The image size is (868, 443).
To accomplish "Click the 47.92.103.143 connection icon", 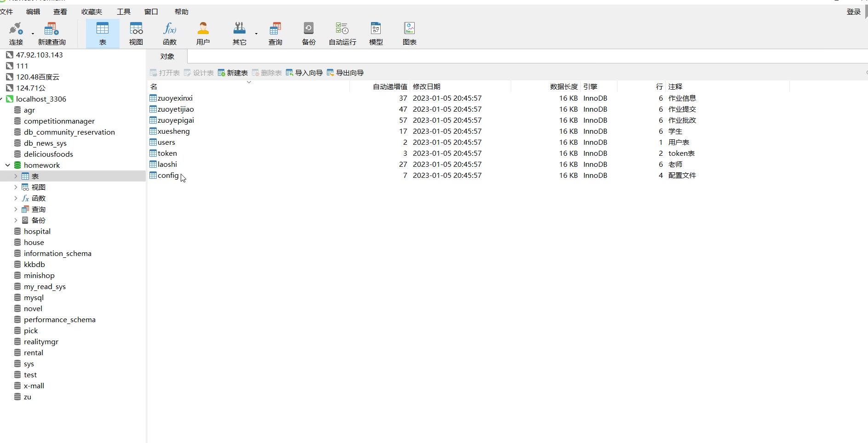I will point(10,55).
